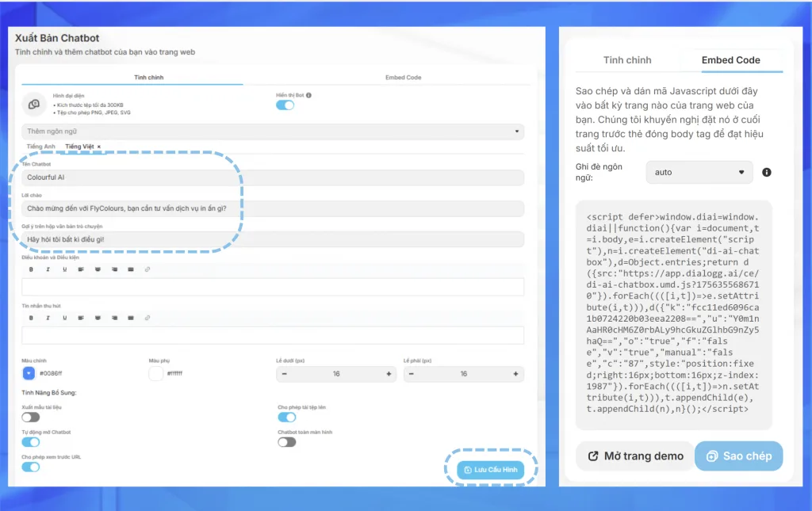This screenshot has width=812, height=511.
Task: Click the #0086ff hex value
Action: 51,373
